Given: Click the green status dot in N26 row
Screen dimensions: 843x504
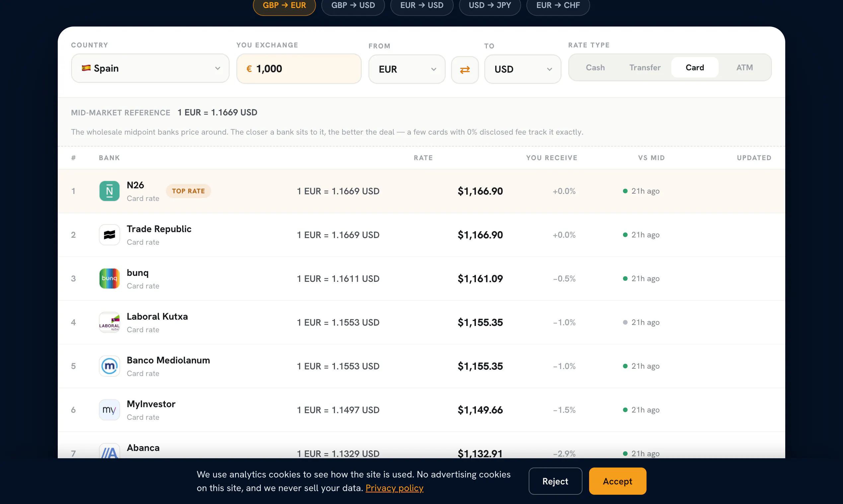Looking at the screenshot, I should coord(625,191).
